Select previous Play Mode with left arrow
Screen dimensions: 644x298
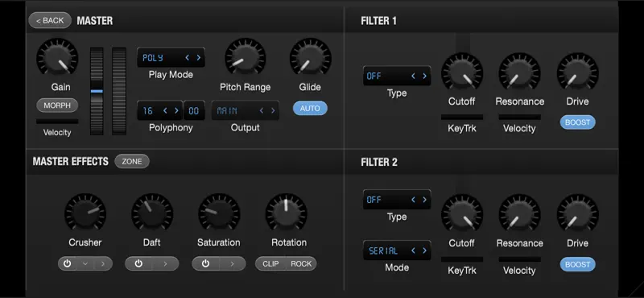(188, 57)
